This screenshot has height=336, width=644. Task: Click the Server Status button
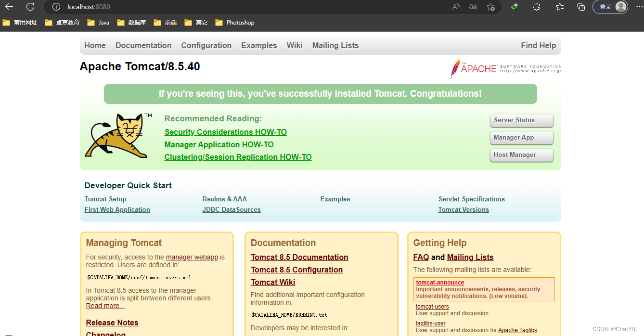[x=521, y=120]
